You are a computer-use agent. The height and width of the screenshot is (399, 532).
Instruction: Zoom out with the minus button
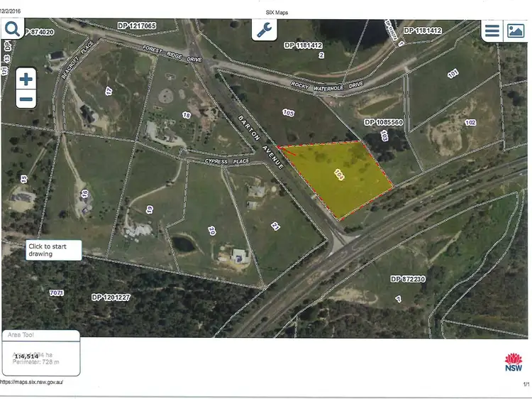(x=26, y=99)
